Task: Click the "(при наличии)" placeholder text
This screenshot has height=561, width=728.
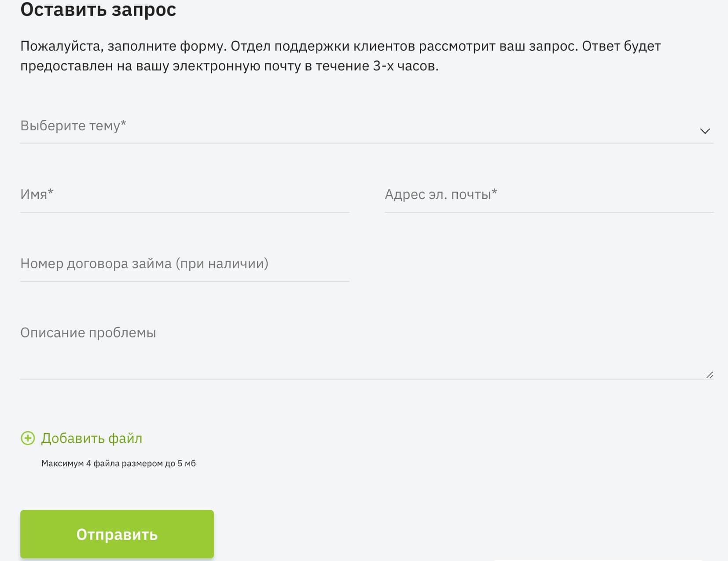Action: pos(222,264)
